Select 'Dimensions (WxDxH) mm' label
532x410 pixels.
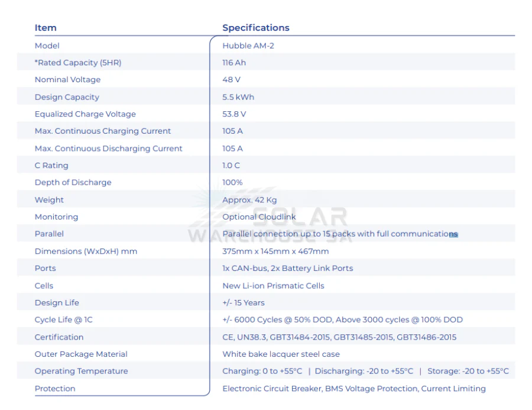[86, 251]
